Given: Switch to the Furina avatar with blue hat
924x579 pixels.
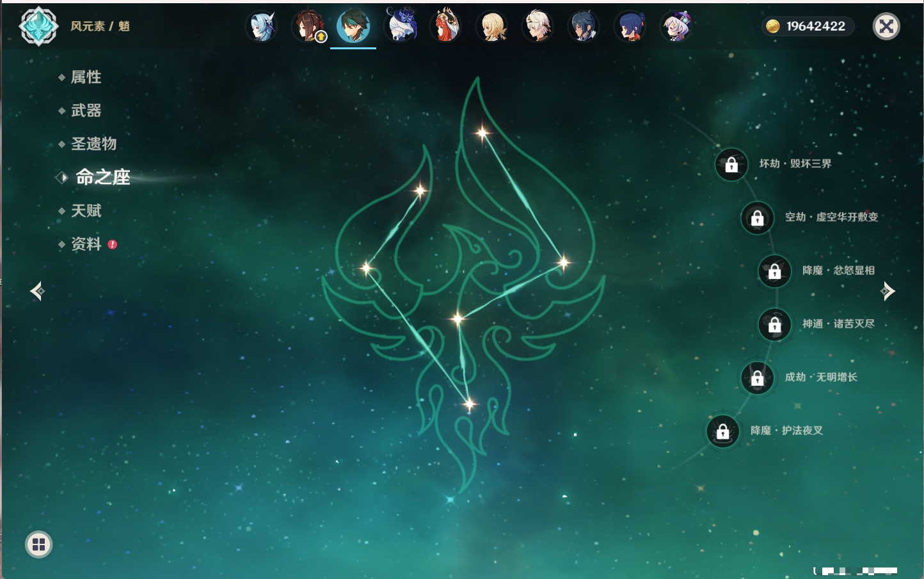Looking at the screenshot, I should click(x=401, y=27).
